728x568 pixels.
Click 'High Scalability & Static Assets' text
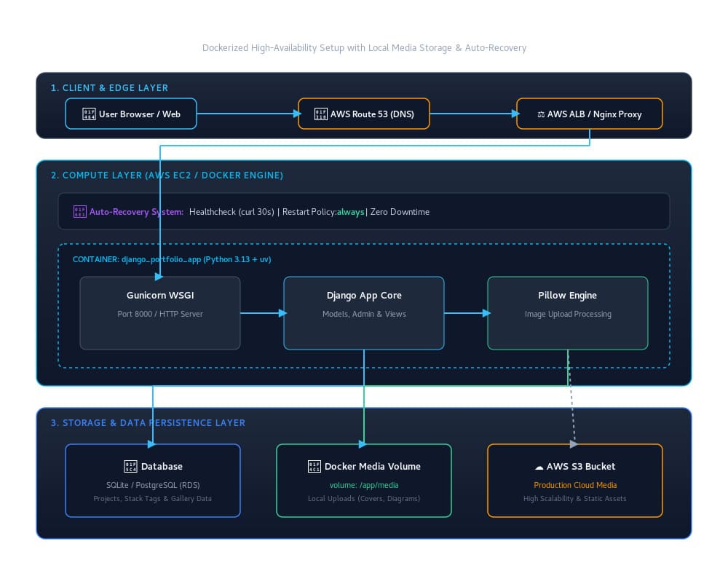pyautogui.click(x=575, y=499)
